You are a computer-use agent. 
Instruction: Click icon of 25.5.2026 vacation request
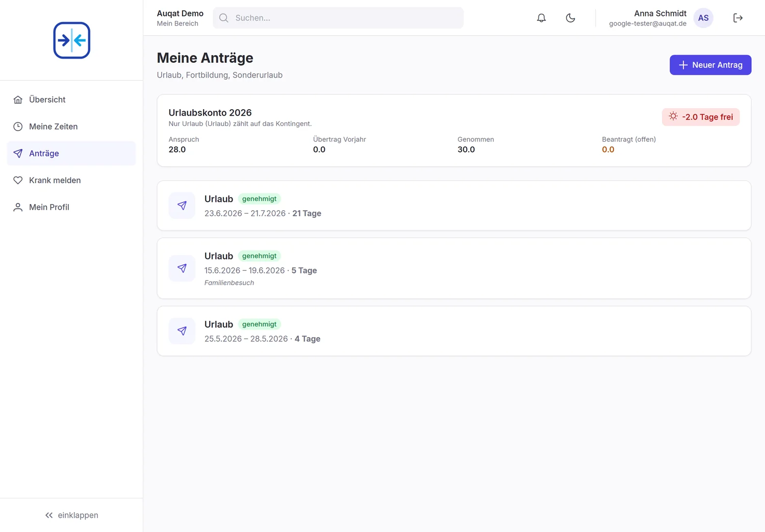(x=182, y=331)
